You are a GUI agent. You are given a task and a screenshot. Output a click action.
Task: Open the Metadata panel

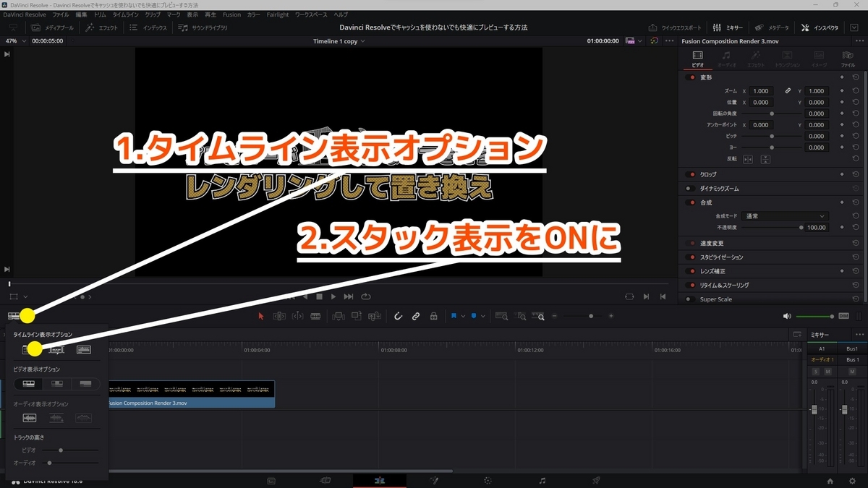click(x=771, y=27)
